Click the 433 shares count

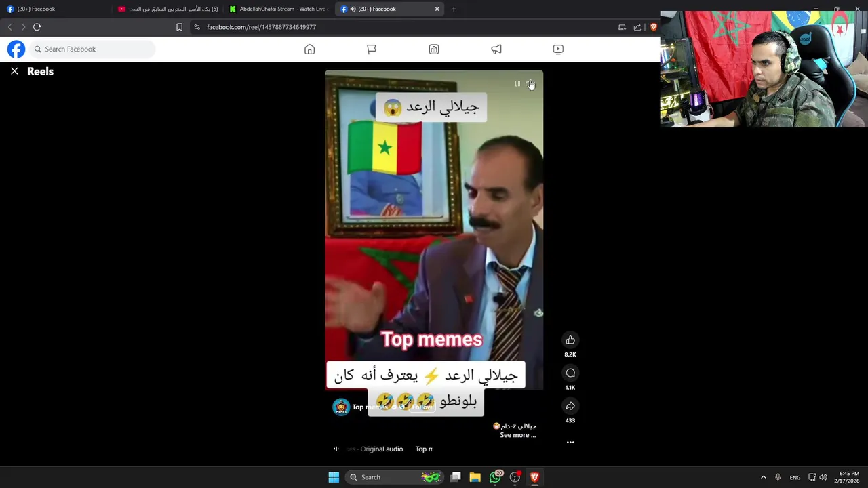[570, 420]
